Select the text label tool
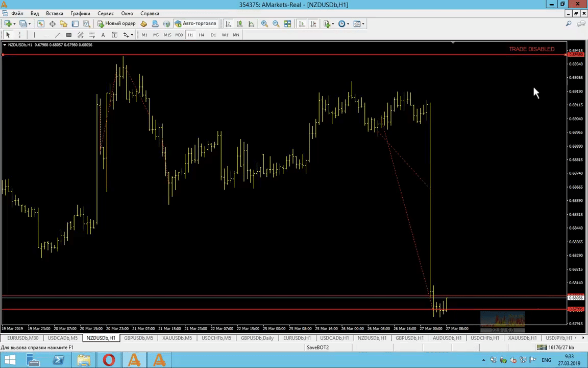588x368 pixels. point(115,35)
